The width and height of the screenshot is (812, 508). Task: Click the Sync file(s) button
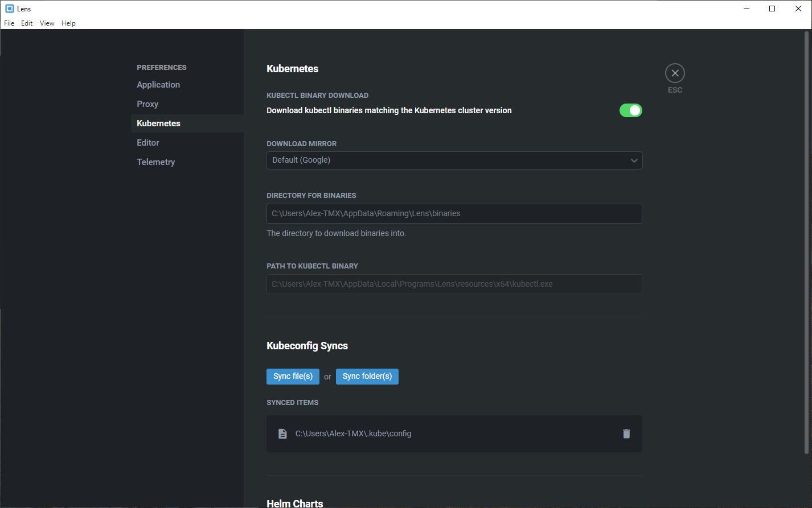tap(293, 377)
